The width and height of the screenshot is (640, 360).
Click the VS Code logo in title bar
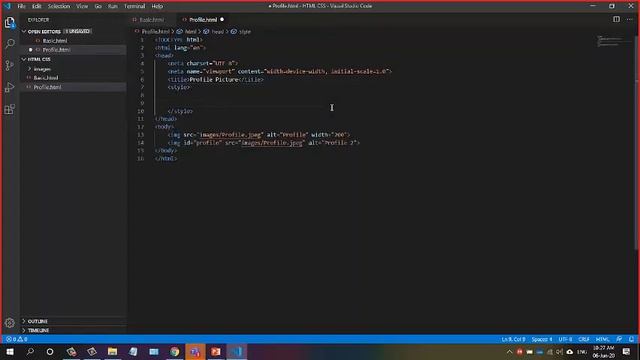[7, 6]
